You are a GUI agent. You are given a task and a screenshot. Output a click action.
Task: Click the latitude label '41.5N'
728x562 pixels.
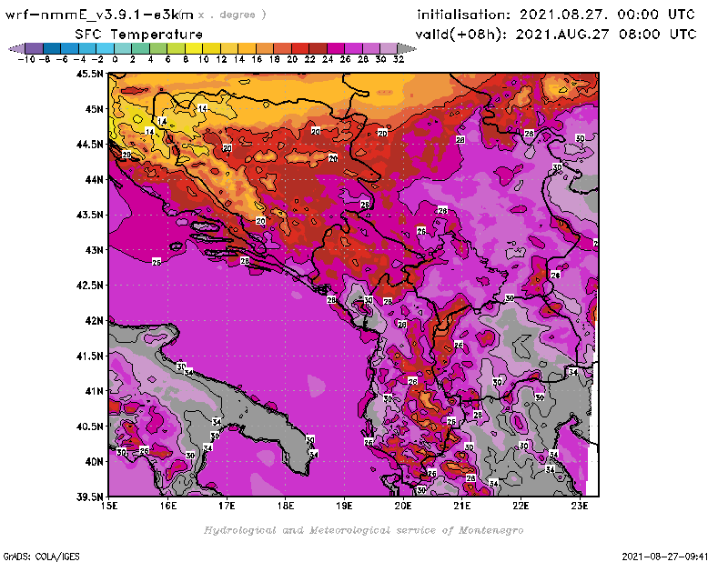pos(89,356)
